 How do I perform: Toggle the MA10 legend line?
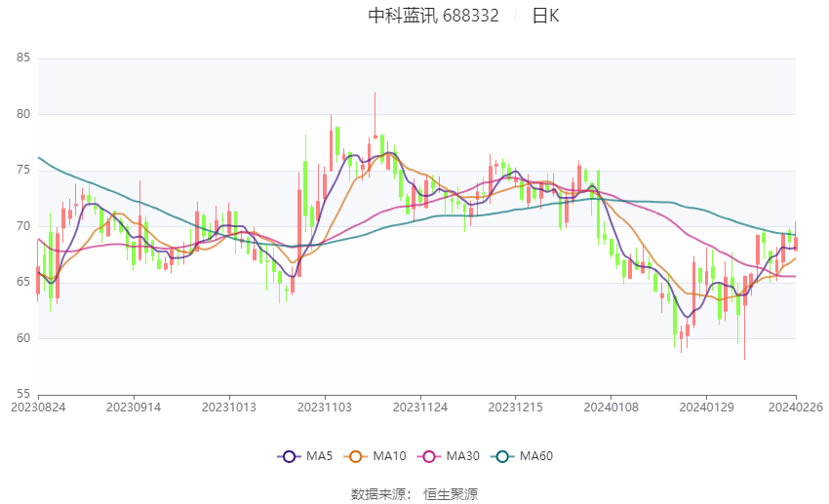tap(375, 456)
